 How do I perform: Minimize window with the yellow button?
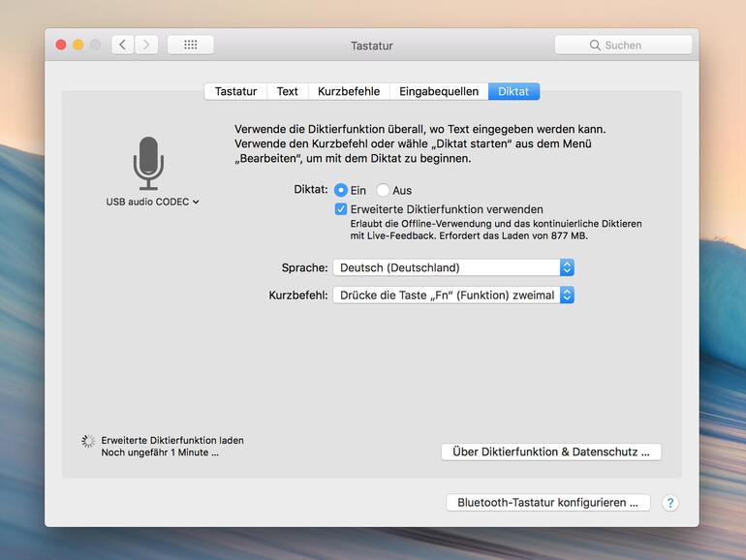[x=78, y=45]
